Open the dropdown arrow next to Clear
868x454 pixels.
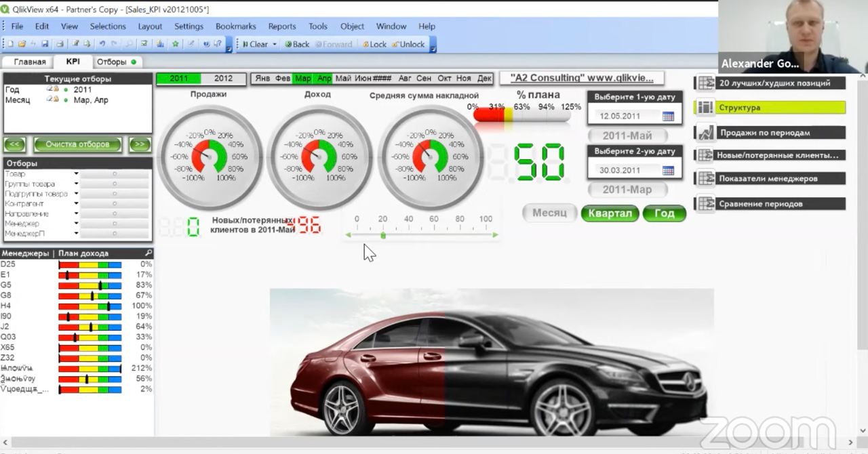tap(275, 44)
